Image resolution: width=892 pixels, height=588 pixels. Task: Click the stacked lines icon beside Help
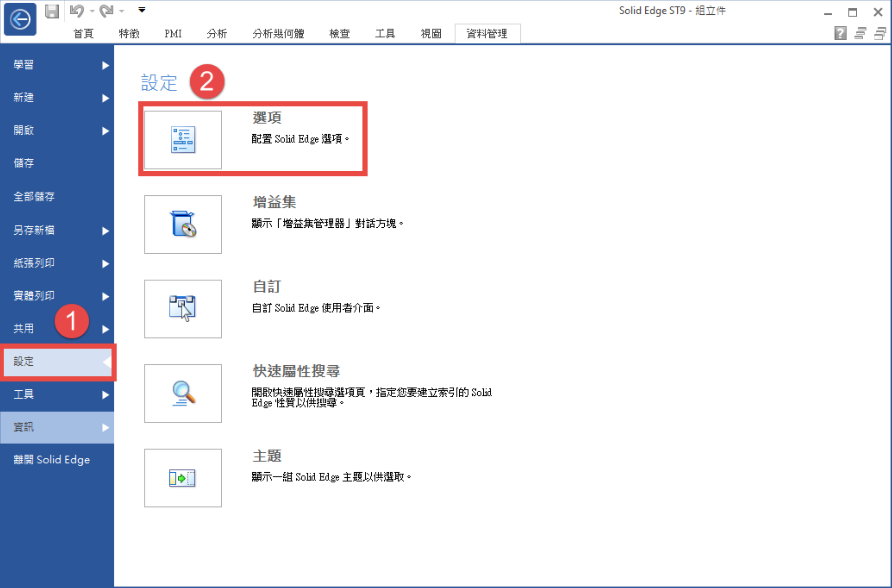860,33
